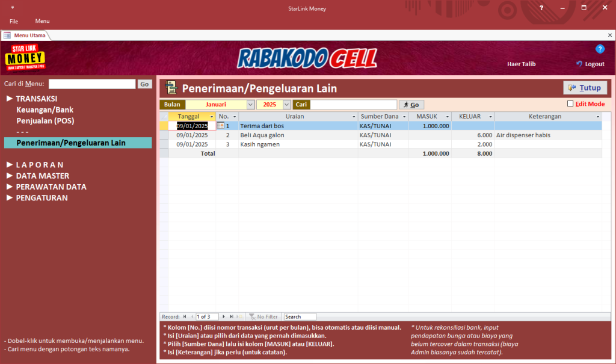Click the new blank record arrow
This screenshot has width=616, height=364.
pyautogui.click(x=239, y=317)
